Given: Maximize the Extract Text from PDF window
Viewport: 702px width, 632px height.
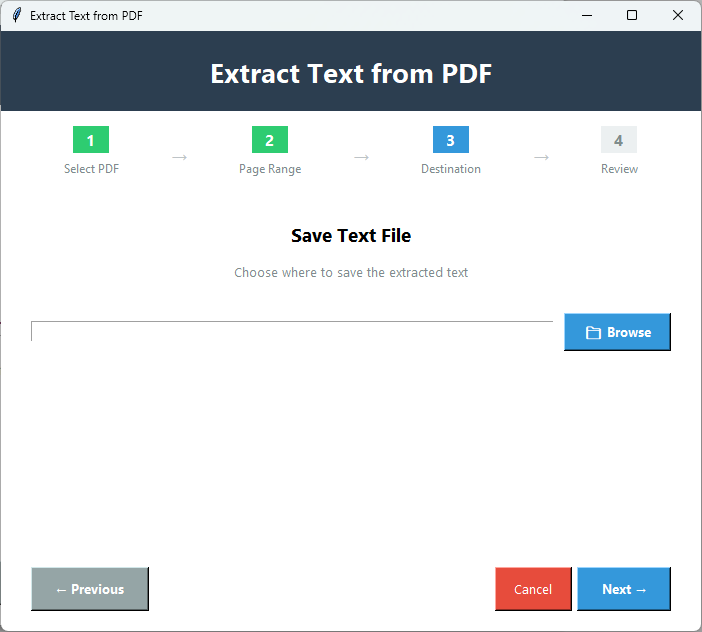Looking at the screenshot, I should [x=632, y=15].
